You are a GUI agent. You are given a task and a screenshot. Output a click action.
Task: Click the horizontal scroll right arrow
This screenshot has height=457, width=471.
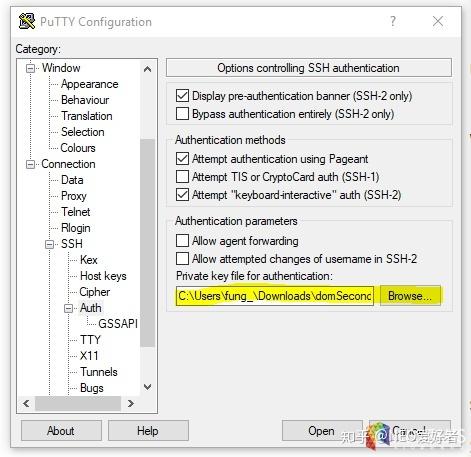pyautogui.click(x=131, y=403)
